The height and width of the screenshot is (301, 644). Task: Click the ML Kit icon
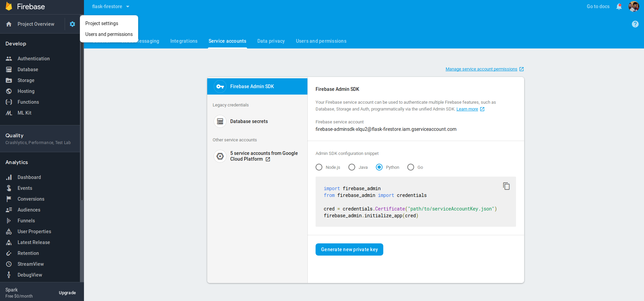[x=9, y=113]
